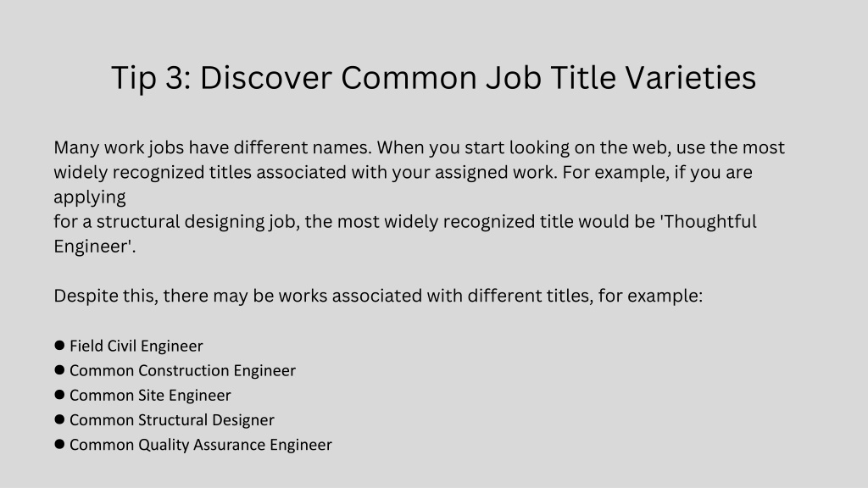
Task: Click the word "Engineer'." ending the first paragraph
Action: pos(95,247)
